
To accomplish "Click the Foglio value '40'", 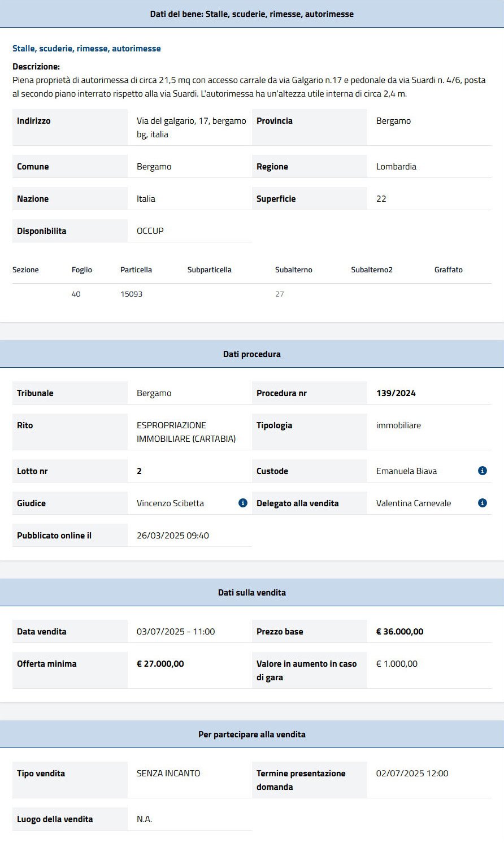I will (76, 294).
